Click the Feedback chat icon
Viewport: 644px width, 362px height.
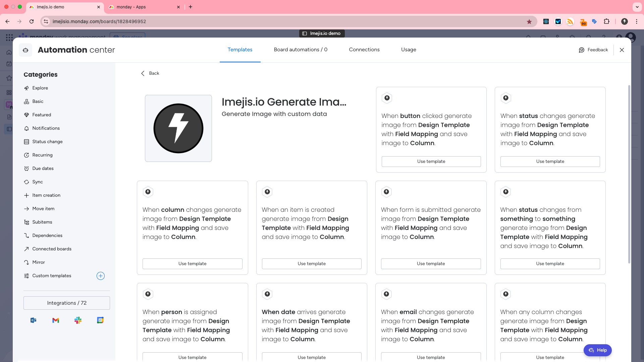582,50
